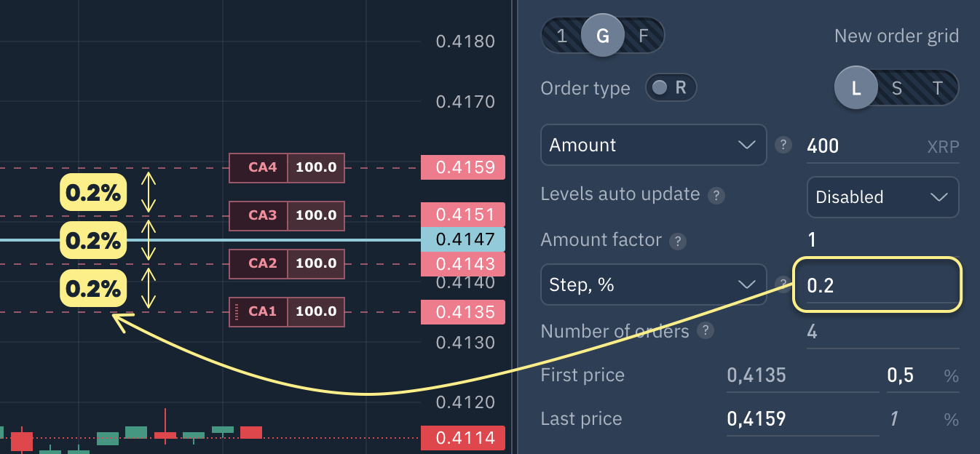980x454 pixels.
Task: Toggle the Order type R switch
Action: coord(671,88)
